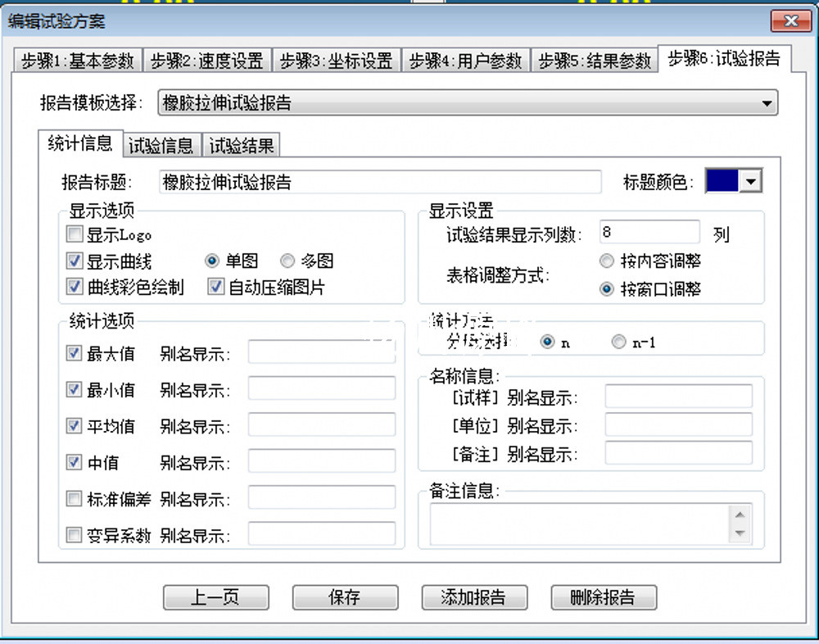The height and width of the screenshot is (644, 819).
Task: Toggle the 自动压缩图片 checkbox
Action: (216, 288)
